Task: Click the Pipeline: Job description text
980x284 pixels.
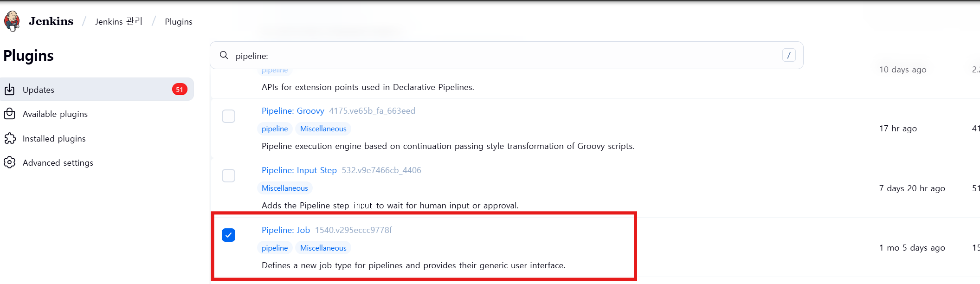Action: pos(413,265)
